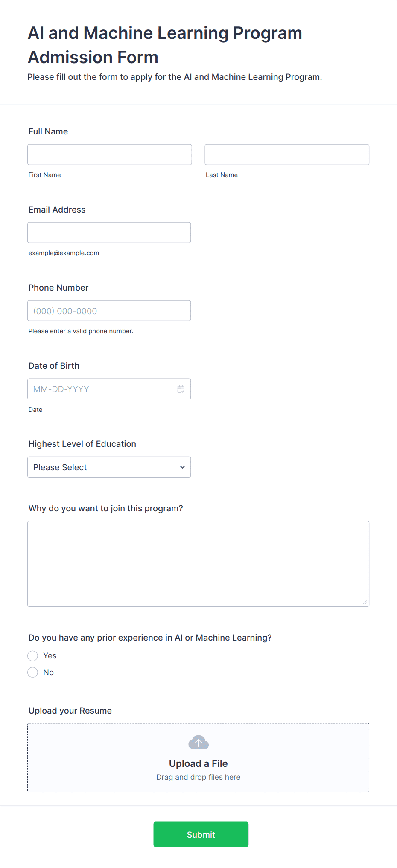397x868 pixels.
Task: Click the dropdown chevron arrow
Action: pyautogui.click(x=182, y=467)
